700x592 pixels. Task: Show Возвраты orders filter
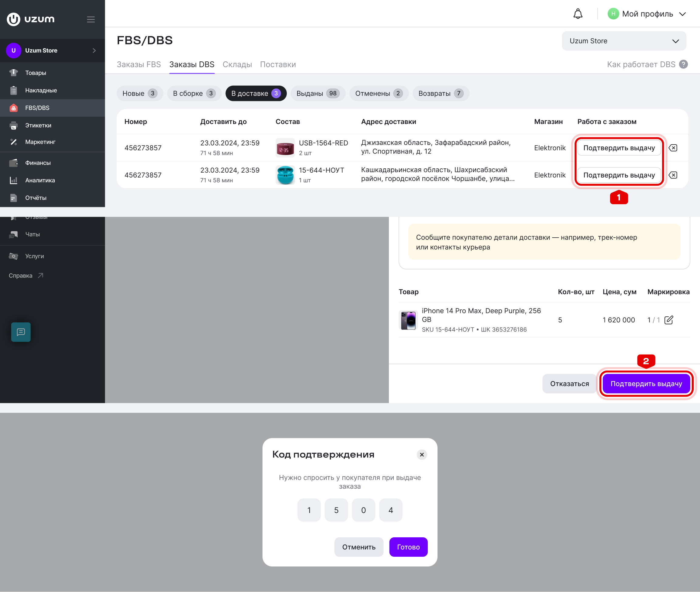tap(441, 93)
